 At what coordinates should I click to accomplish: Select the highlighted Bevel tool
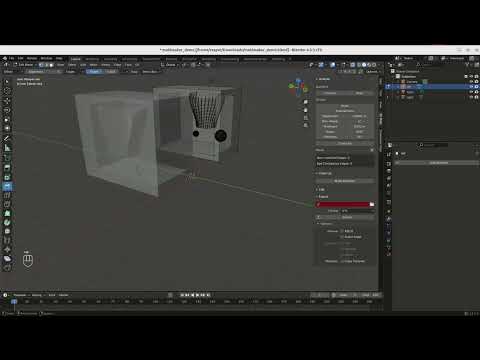pos(7,186)
